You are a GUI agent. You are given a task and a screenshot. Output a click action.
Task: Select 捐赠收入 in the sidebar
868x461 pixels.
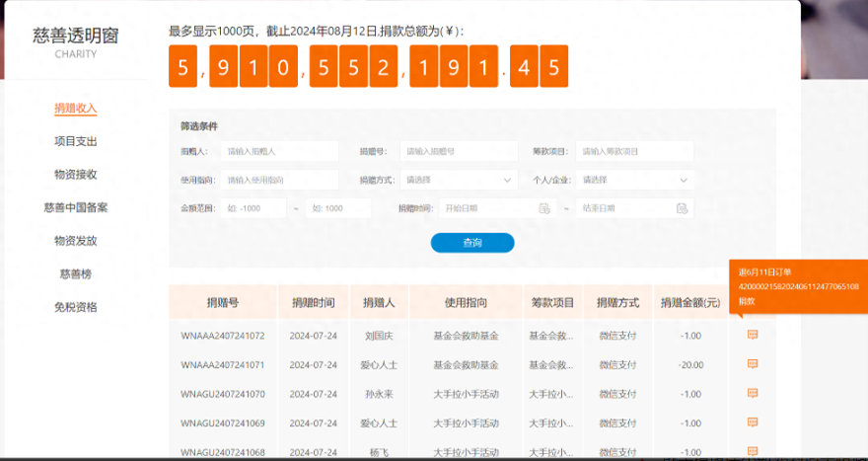76,108
